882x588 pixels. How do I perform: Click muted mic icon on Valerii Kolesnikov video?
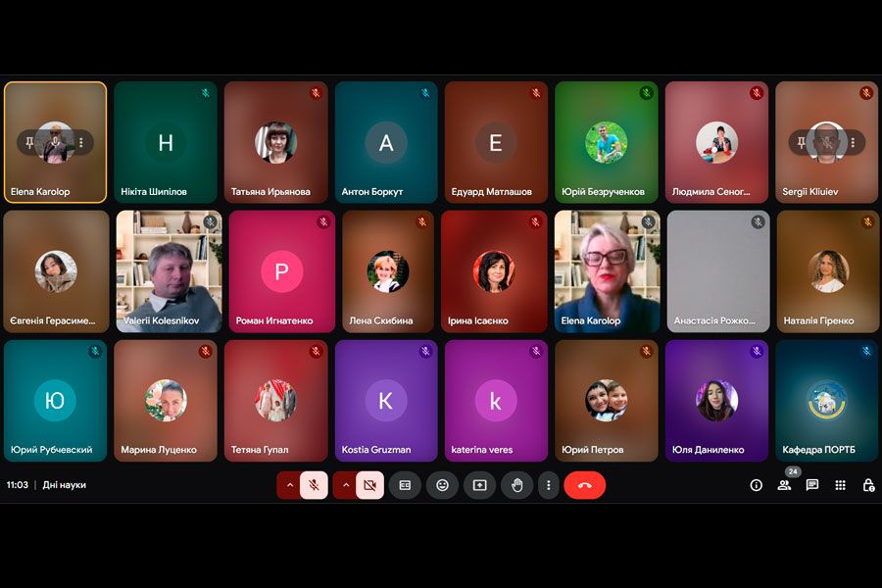[211, 222]
